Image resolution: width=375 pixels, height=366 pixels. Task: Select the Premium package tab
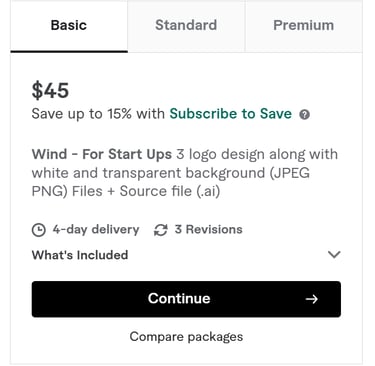click(304, 26)
